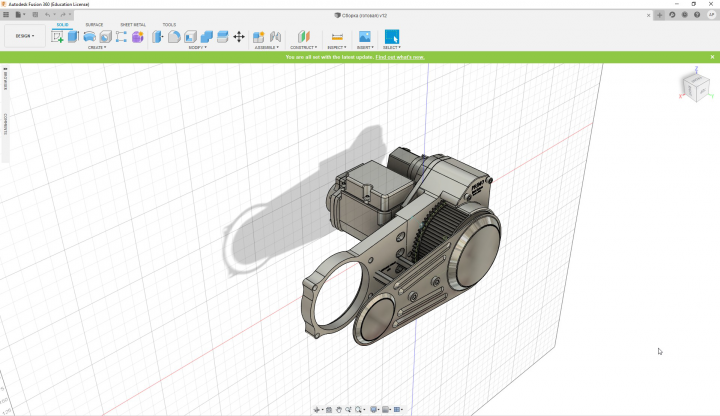This screenshot has height=416, width=720.
Task: Select the Hole tool
Action: [106, 37]
